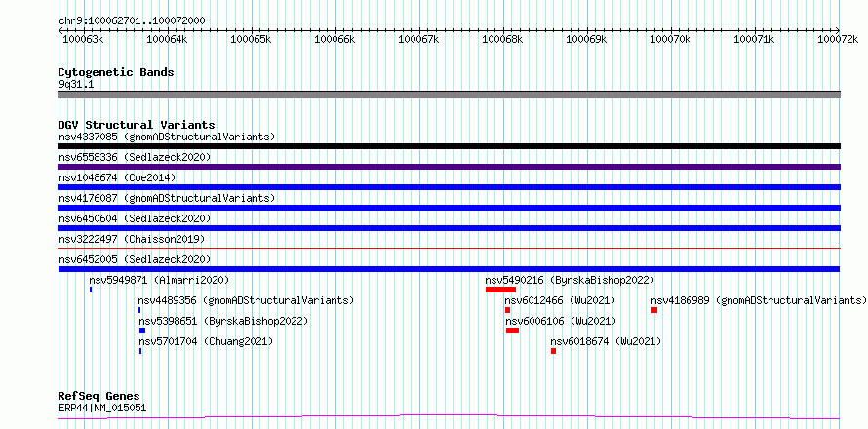Open the nsv6452005 (Sedlazeck2020) label
The width and height of the screenshot is (868, 429).
click(135, 259)
